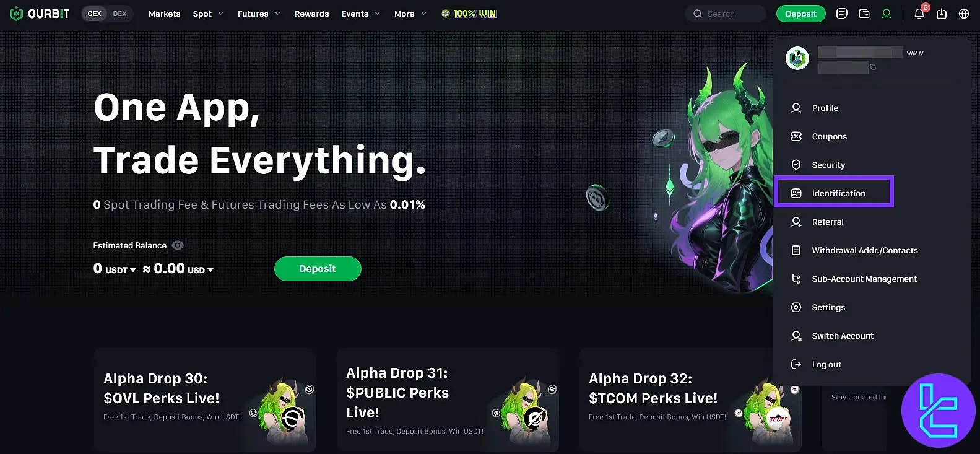
Task: Select CEX mode toggle
Action: [95, 14]
